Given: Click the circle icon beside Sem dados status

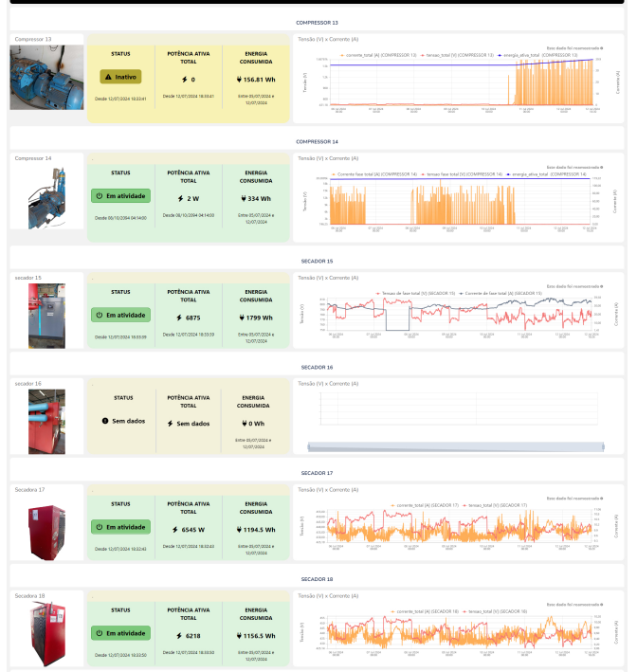Looking at the screenshot, I should click(x=105, y=421).
